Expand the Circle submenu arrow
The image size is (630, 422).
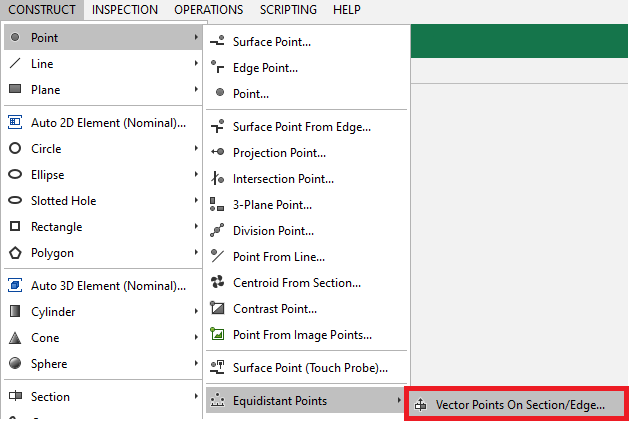coord(196,149)
